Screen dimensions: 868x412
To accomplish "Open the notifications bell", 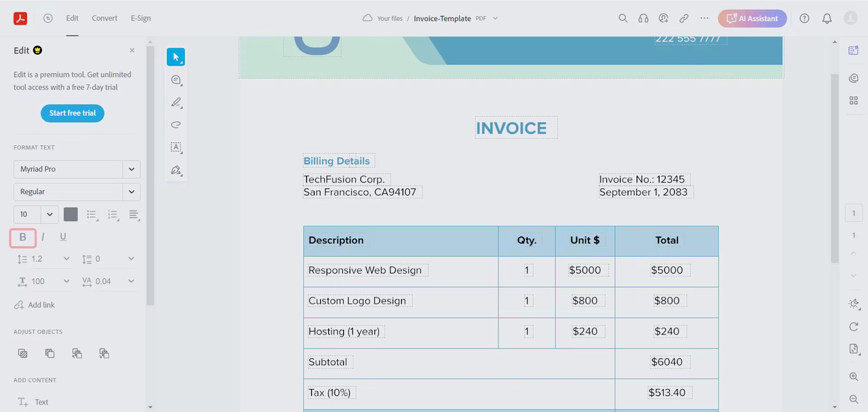I will coord(827,18).
